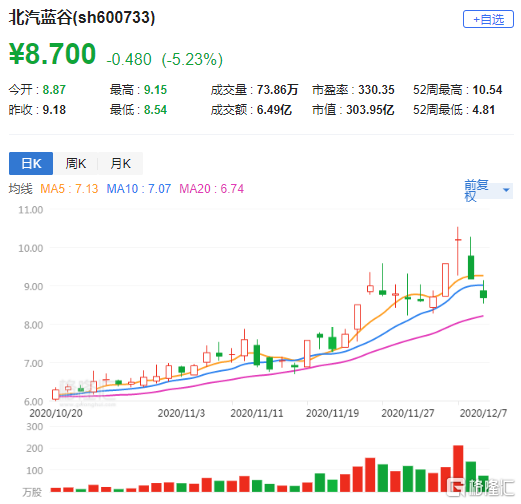Click the 11.00 price axis label
The width and height of the screenshot is (521, 504).
coord(31,210)
